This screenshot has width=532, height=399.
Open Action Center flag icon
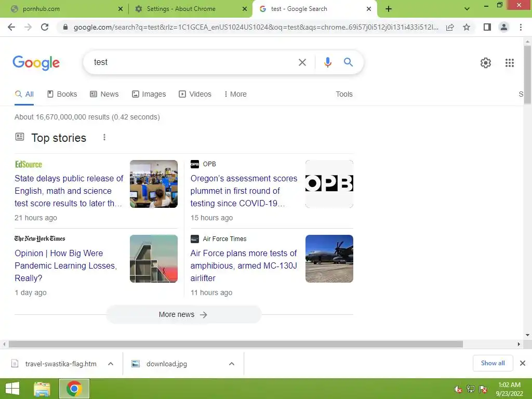(483, 389)
